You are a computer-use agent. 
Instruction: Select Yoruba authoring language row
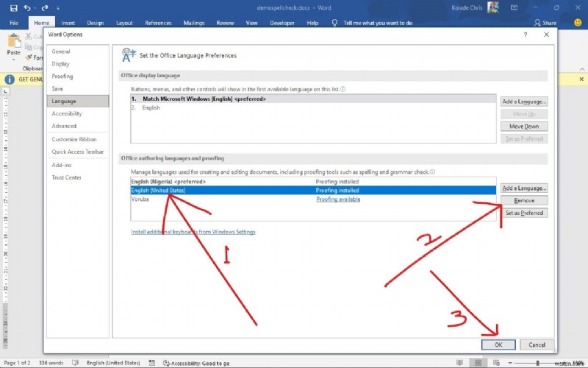(313, 199)
